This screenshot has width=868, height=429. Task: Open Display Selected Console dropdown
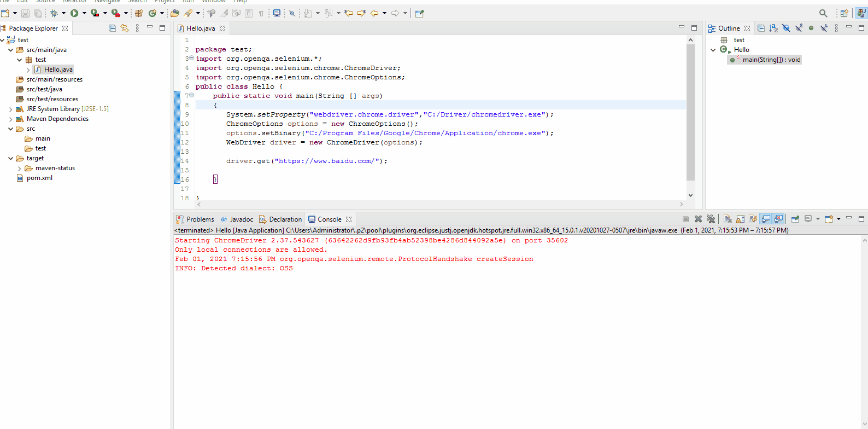click(x=818, y=219)
